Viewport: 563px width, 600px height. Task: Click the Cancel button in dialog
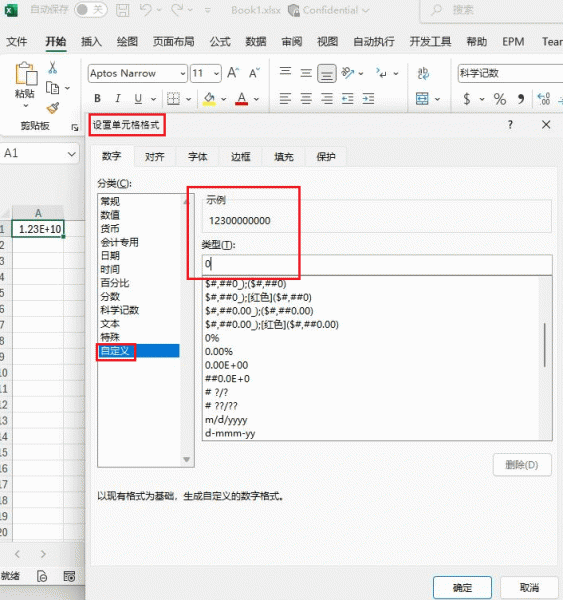click(529, 587)
